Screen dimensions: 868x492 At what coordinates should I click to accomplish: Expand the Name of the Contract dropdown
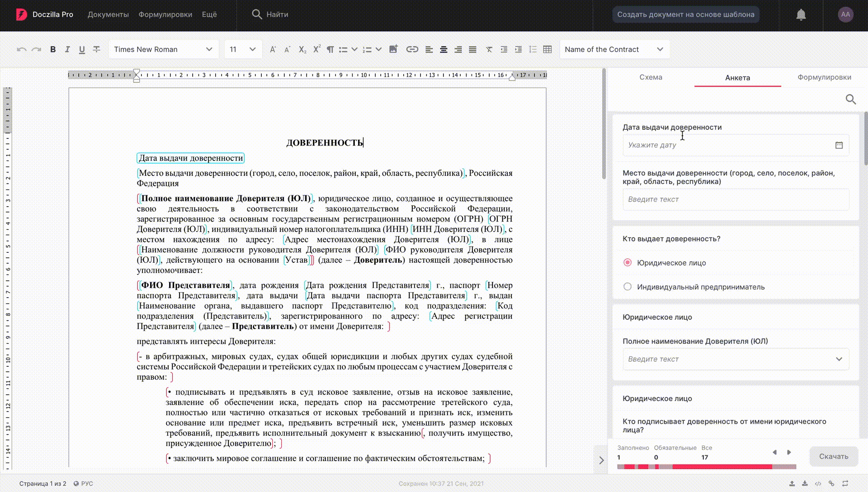point(614,49)
